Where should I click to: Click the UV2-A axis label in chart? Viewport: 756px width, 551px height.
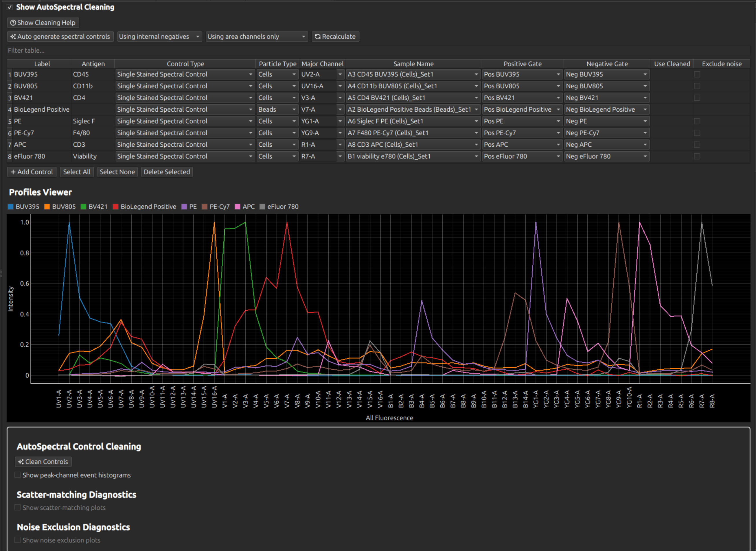(x=69, y=399)
